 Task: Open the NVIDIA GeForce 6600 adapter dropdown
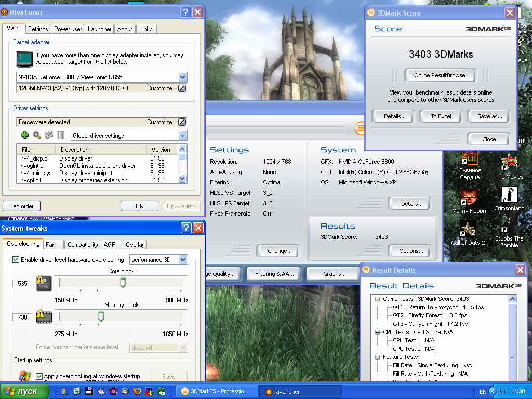click(x=182, y=77)
